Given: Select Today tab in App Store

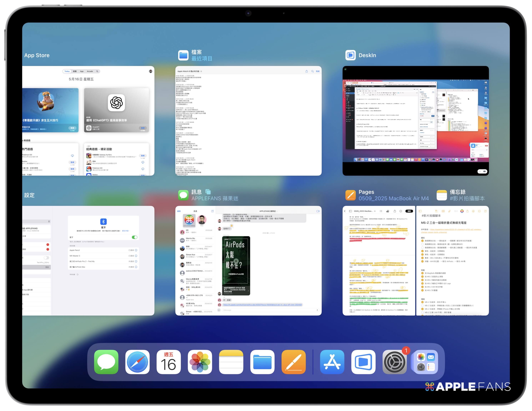Looking at the screenshot, I should [67, 71].
